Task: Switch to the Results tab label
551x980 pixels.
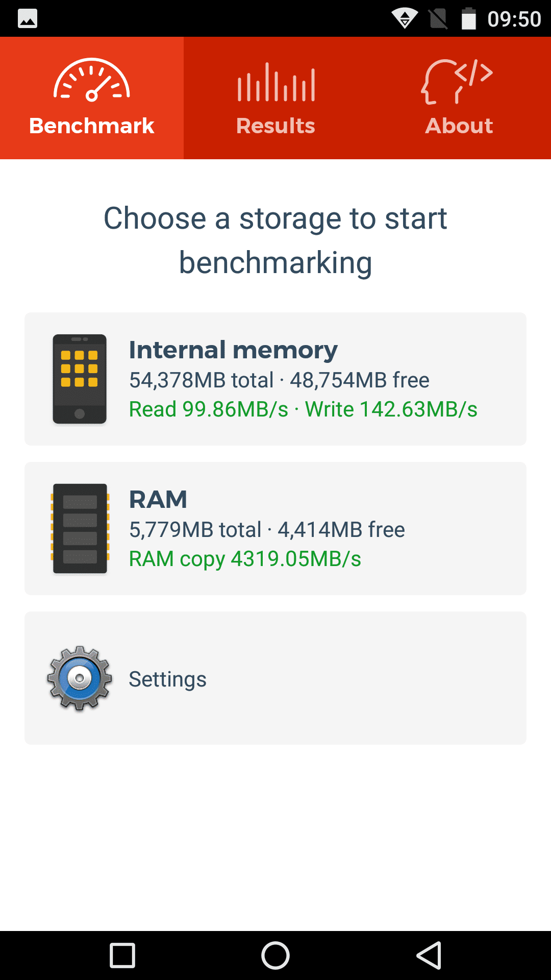Action: (x=275, y=126)
